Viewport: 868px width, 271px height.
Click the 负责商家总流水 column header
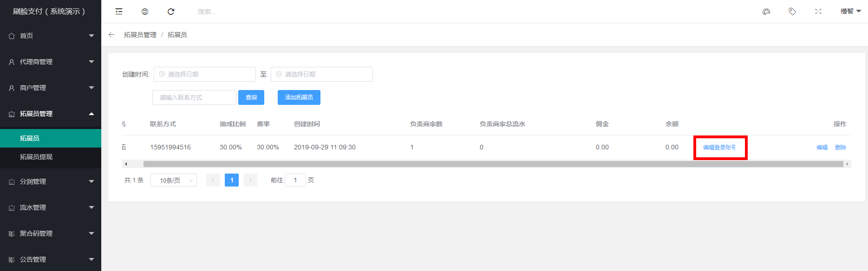tap(503, 124)
